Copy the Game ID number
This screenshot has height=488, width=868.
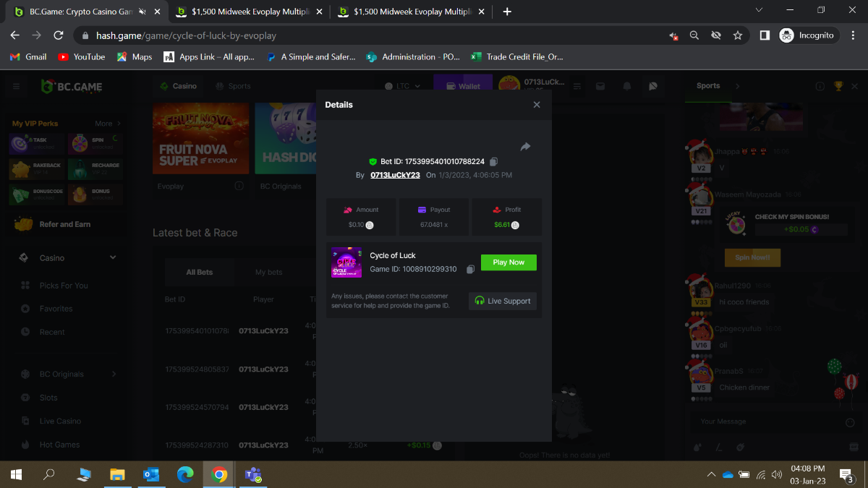[x=470, y=270]
